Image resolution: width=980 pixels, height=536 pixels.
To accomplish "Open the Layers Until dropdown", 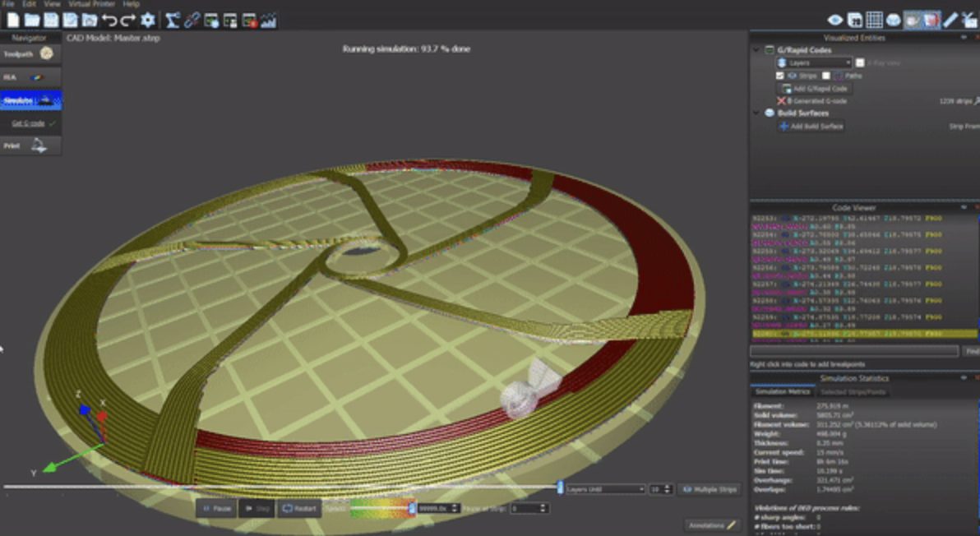I will (x=605, y=489).
